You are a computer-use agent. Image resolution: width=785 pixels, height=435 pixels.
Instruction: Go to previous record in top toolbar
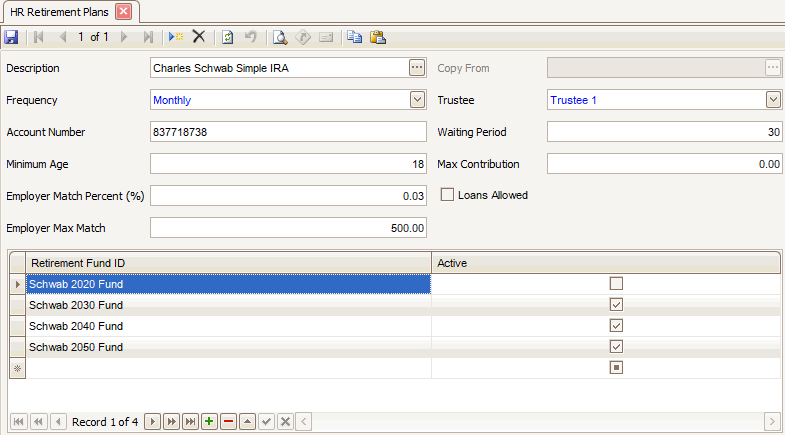point(63,37)
